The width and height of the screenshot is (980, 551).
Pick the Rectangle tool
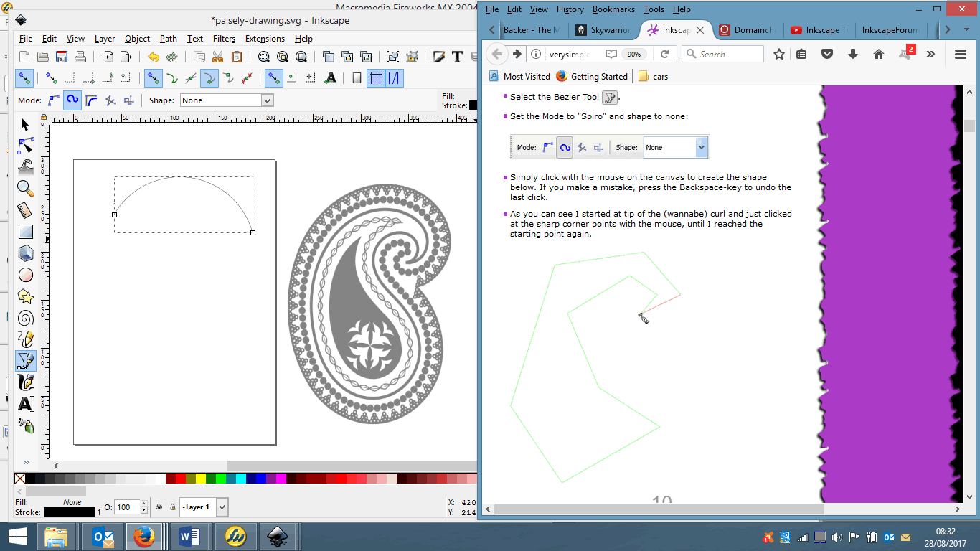[24, 232]
